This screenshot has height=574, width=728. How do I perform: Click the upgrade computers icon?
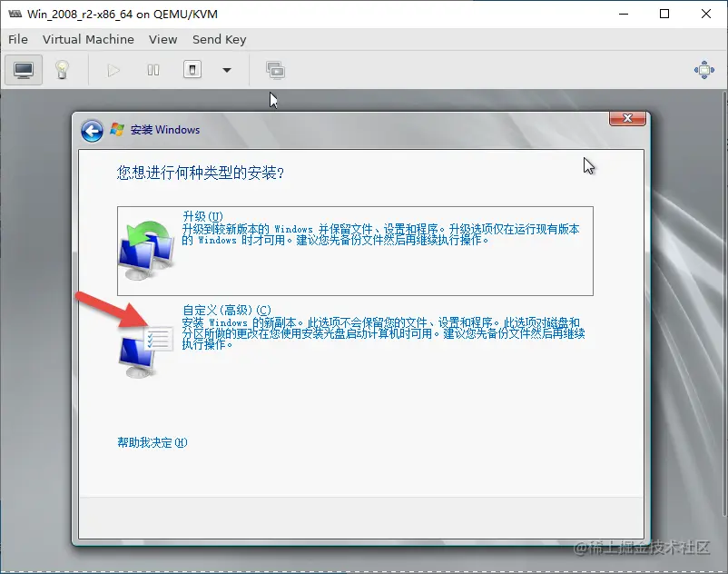pos(147,251)
